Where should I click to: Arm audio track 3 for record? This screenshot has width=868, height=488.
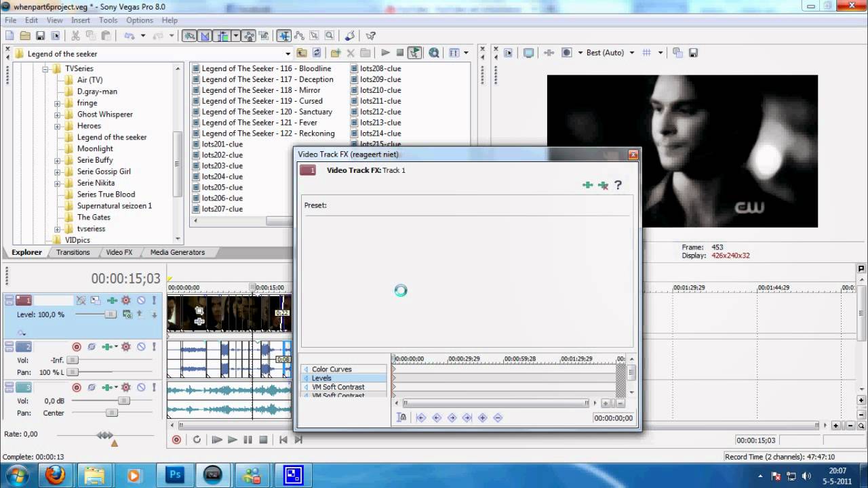click(x=77, y=388)
